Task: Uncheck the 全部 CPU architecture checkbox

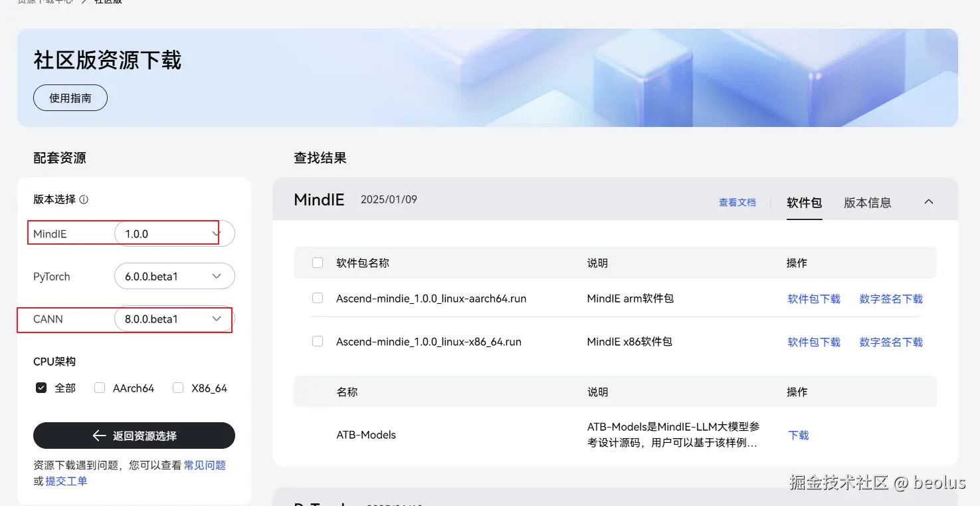Action: coord(41,388)
